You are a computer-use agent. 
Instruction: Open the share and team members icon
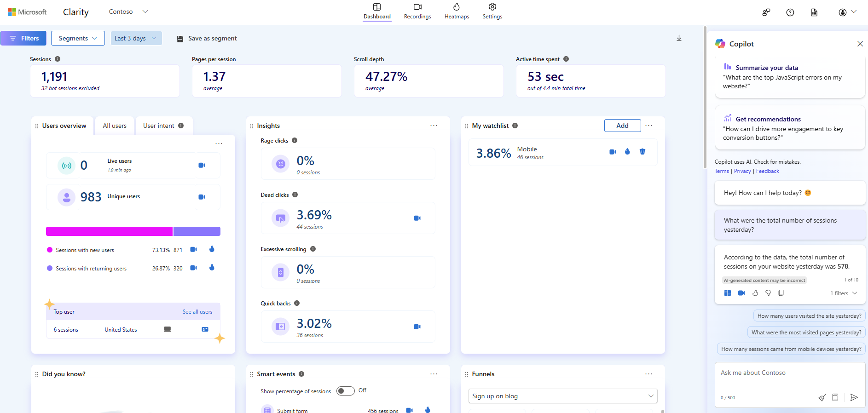766,12
